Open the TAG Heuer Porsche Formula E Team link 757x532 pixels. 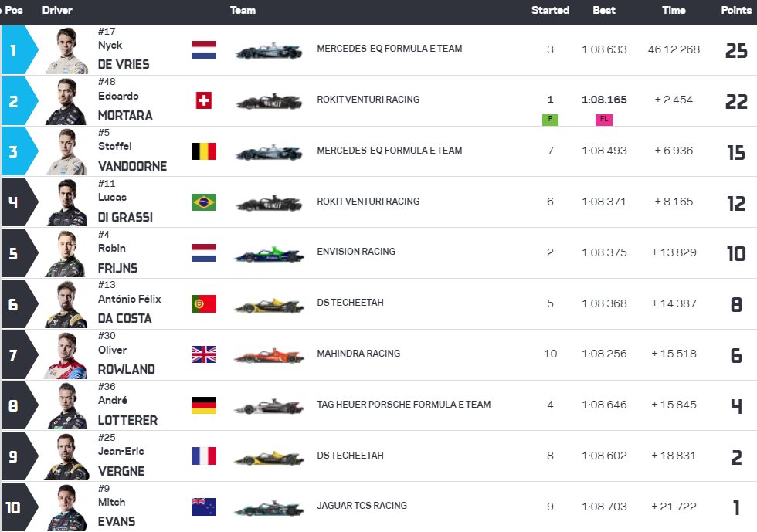point(403,405)
